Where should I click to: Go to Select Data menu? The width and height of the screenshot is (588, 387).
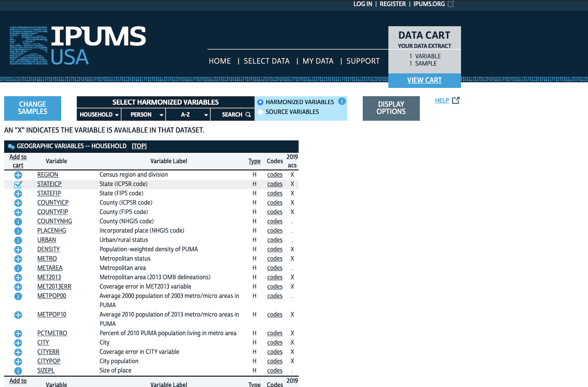coord(266,61)
